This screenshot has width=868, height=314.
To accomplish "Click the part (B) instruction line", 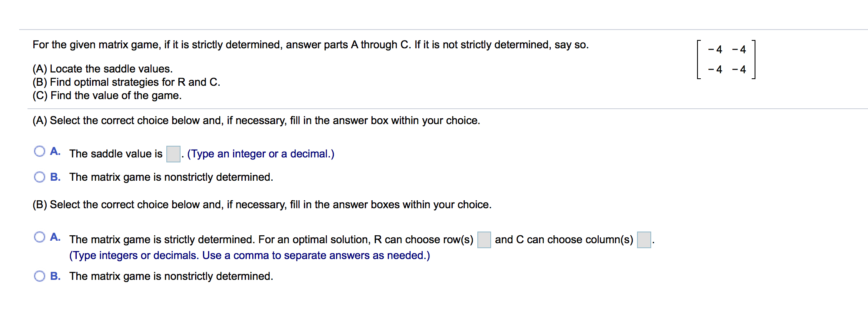I will (262, 204).
